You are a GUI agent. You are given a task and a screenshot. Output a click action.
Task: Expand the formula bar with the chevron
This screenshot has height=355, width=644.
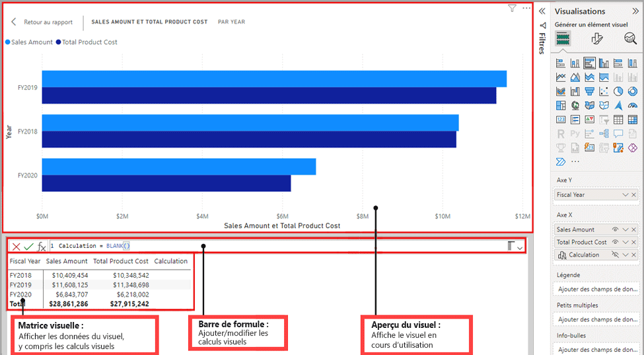pyautogui.click(x=520, y=248)
